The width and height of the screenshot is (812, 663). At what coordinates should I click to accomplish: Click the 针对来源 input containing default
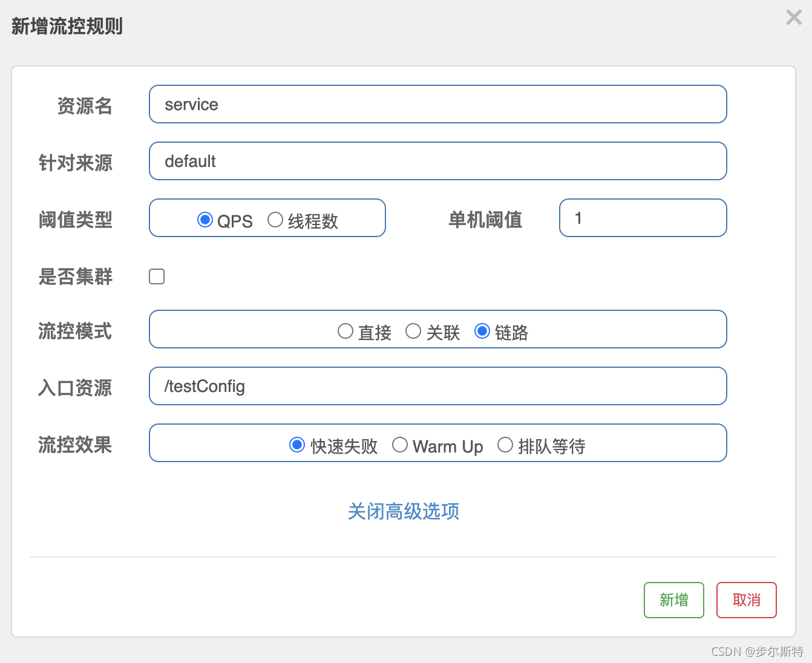[x=437, y=161]
